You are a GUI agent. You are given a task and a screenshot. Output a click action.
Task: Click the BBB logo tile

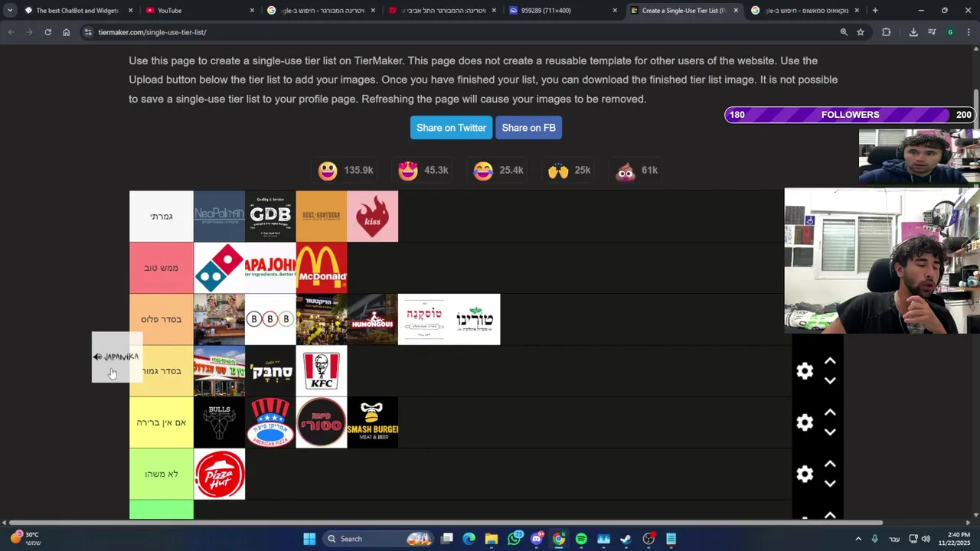coord(270,319)
